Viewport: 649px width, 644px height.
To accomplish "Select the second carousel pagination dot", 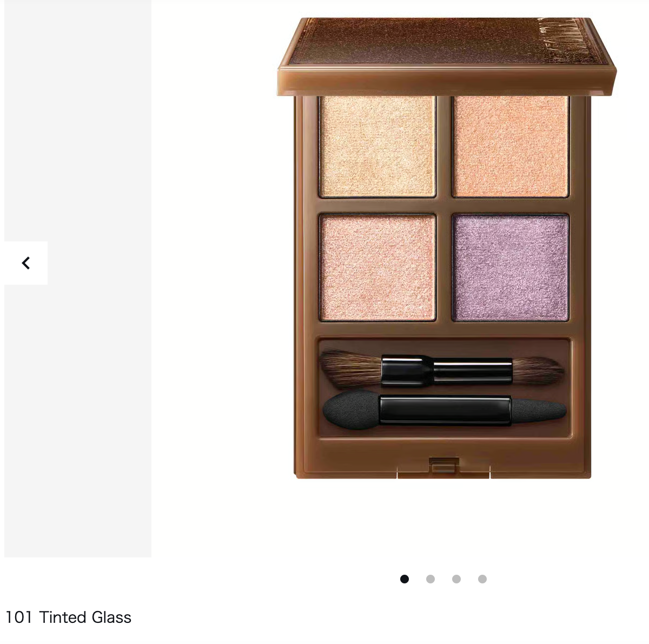I will [x=431, y=579].
